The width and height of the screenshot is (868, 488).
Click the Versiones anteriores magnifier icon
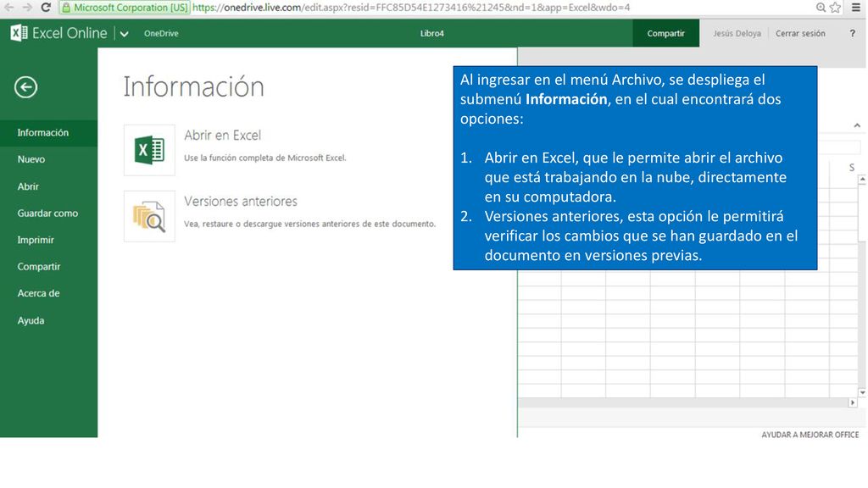click(x=149, y=216)
